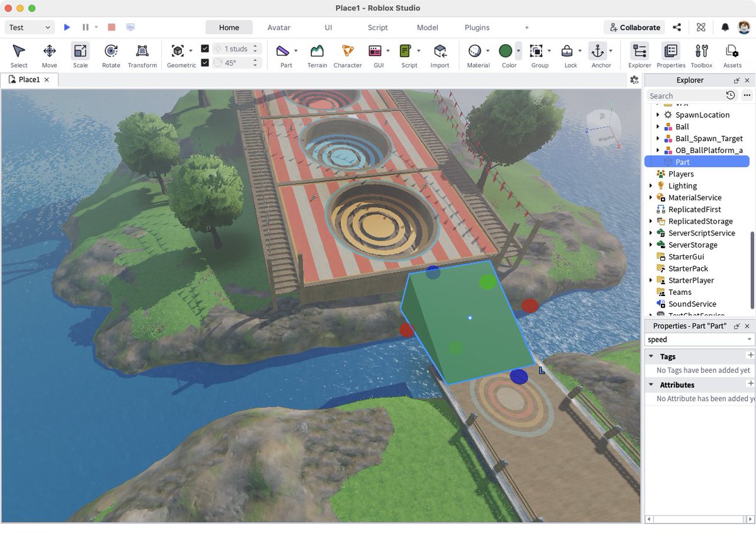This screenshot has height=543, width=756.
Task: Click the Script tool icon
Action: 406,51
